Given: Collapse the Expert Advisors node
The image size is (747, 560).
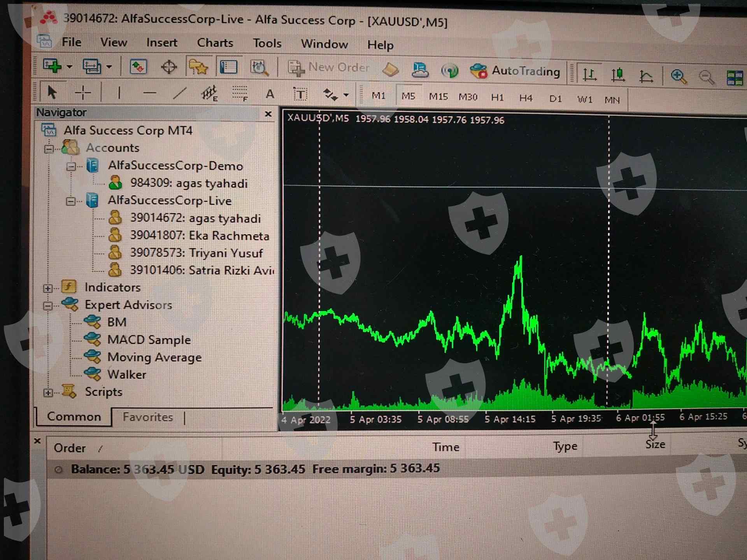Looking at the screenshot, I should [x=48, y=306].
